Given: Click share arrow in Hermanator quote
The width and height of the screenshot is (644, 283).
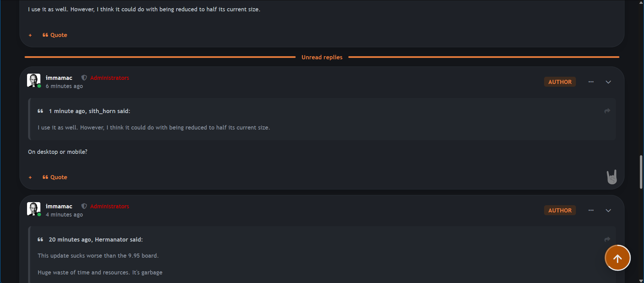Looking at the screenshot, I should (607, 239).
